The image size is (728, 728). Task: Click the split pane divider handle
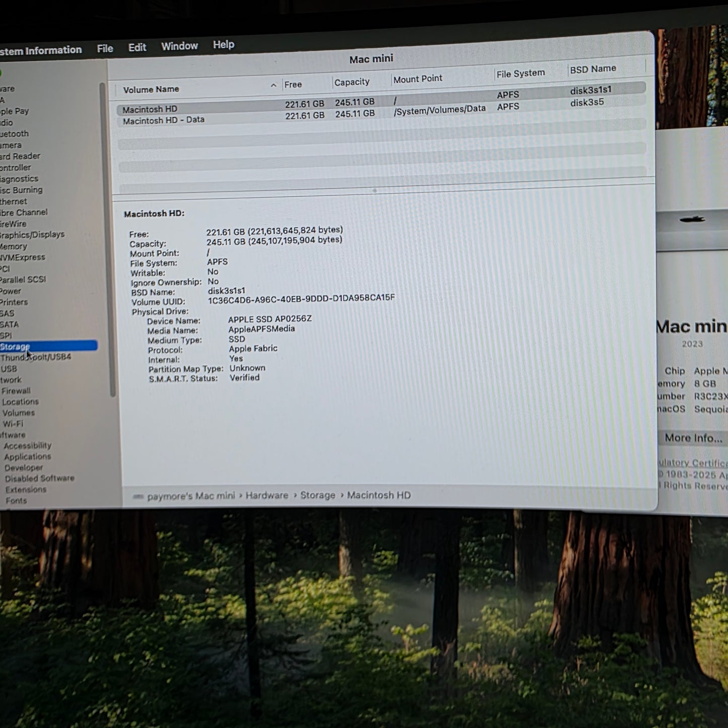[x=374, y=190]
